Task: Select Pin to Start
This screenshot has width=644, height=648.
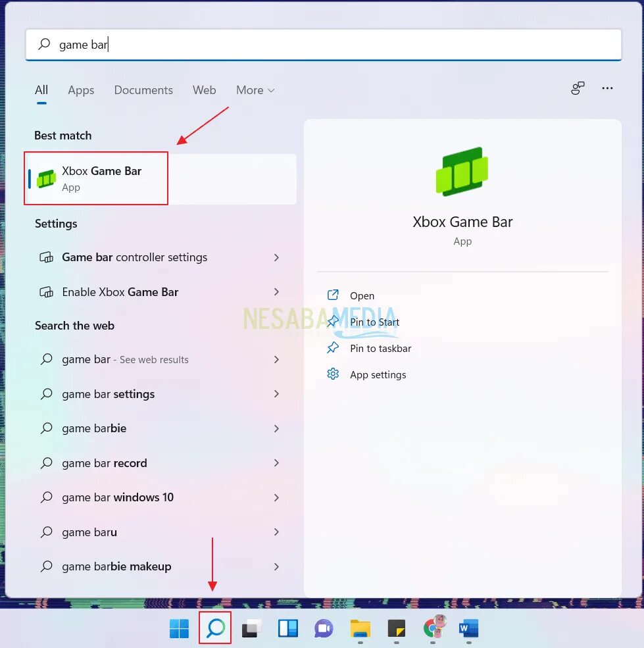Action: point(374,322)
